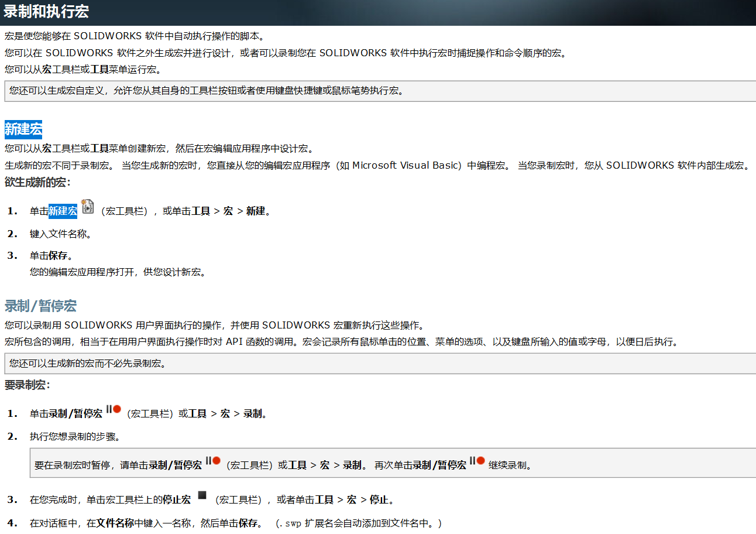Click bold "文件名称" in step 4
Image resolution: width=756 pixels, height=534 pixels.
[115, 523]
